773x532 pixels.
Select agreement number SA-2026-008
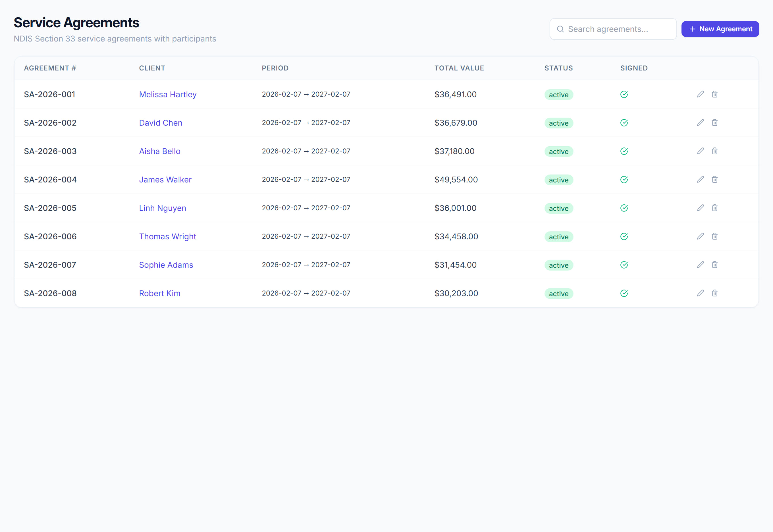click(50, 293)
